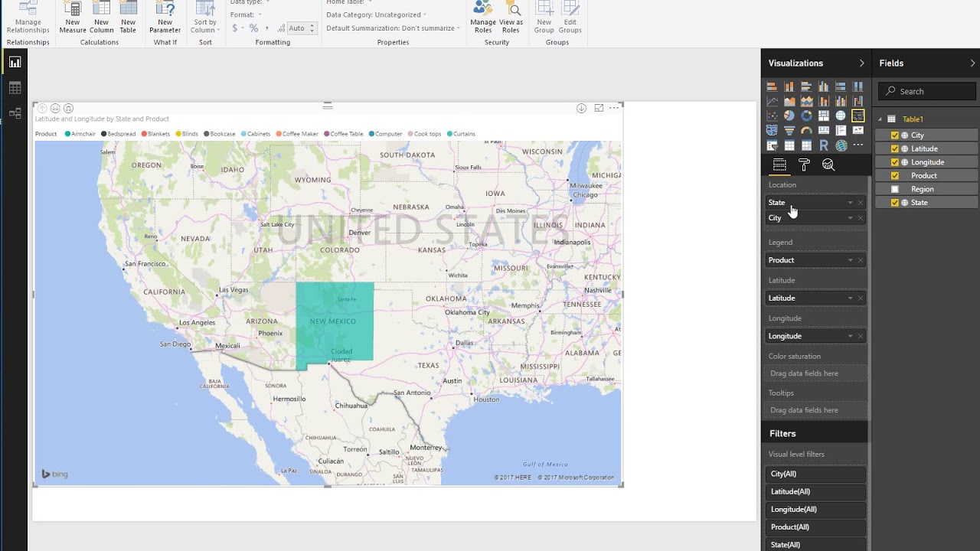Select the Map globe visualization
980x551 pixels.
[841, 116]
